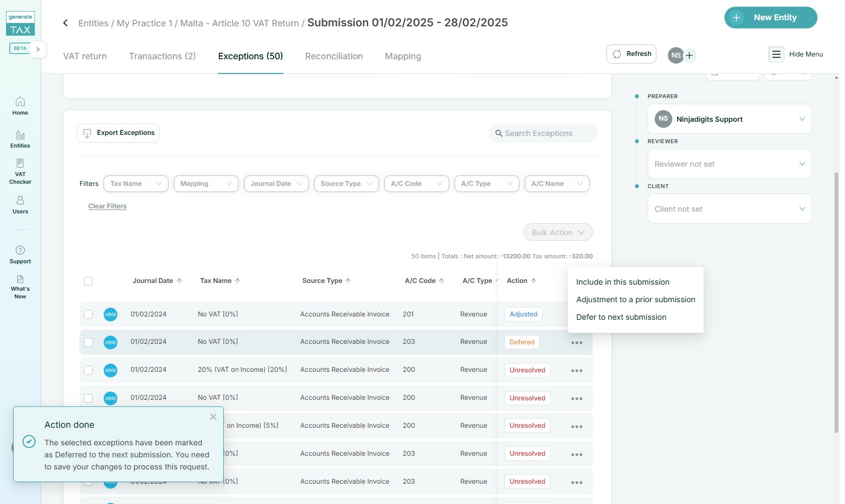
Task: Select Adjustment to a prior submission
Action: click(x=636, y=299)
